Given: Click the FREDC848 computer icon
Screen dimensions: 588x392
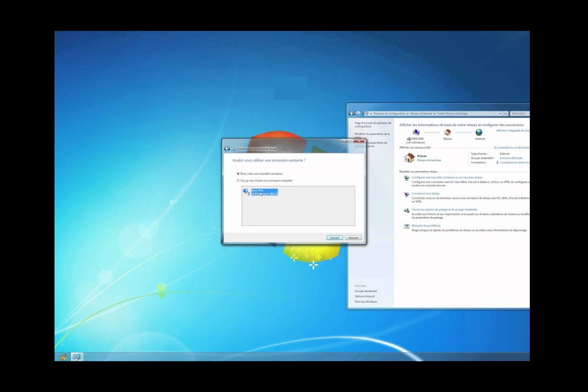Looking at the screenshot, I should tap(416, 132).
